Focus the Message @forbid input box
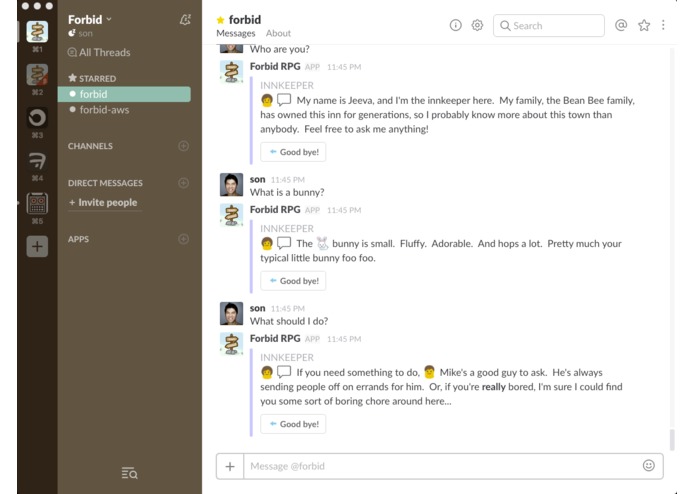 pyautogui.click(x=441, y=466)
